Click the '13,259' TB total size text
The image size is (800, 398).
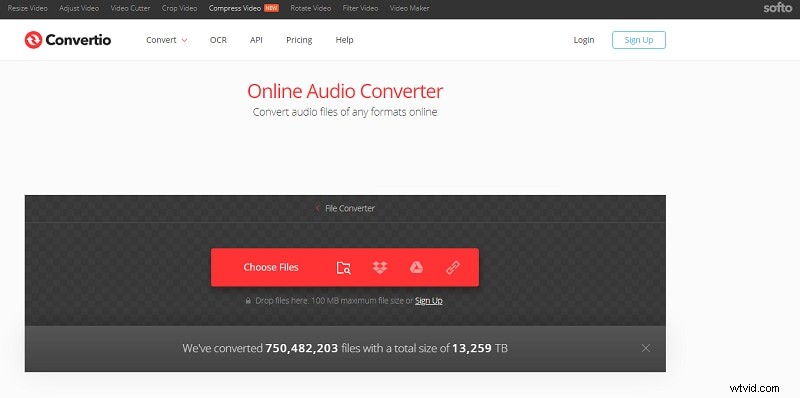pos(472,349)
